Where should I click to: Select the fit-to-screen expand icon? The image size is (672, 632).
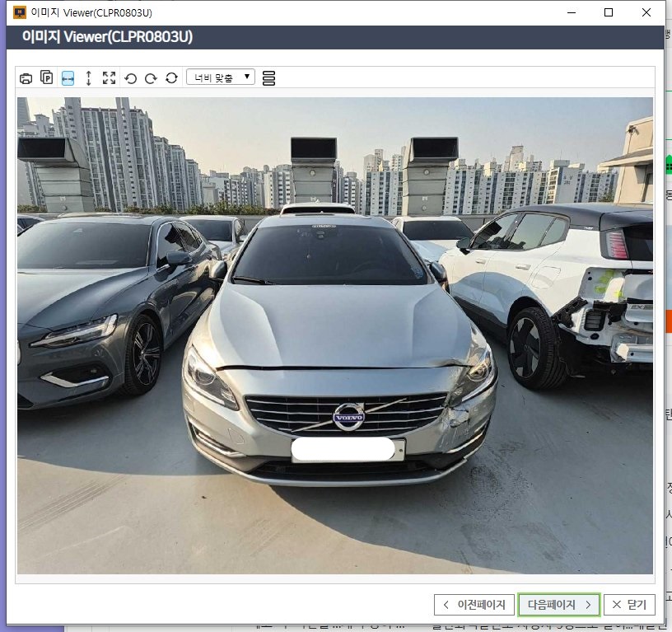[x=109, y=78]
